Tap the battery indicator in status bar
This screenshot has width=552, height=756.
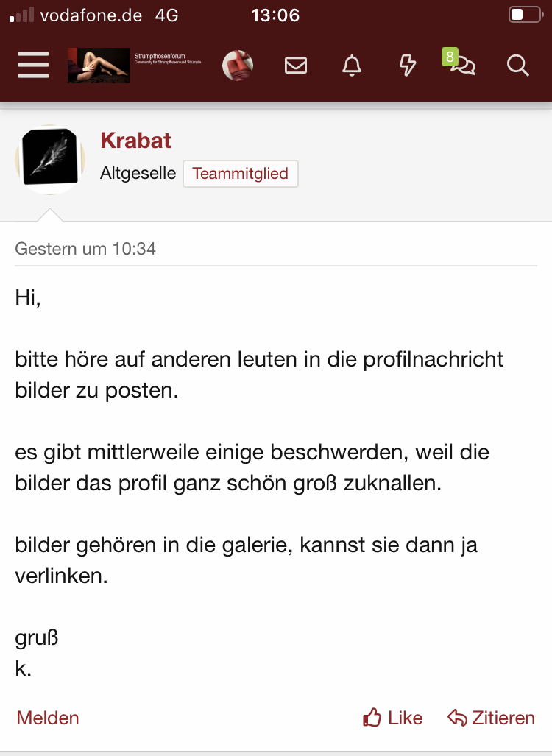pyautogui.click(x=526, y=15)
